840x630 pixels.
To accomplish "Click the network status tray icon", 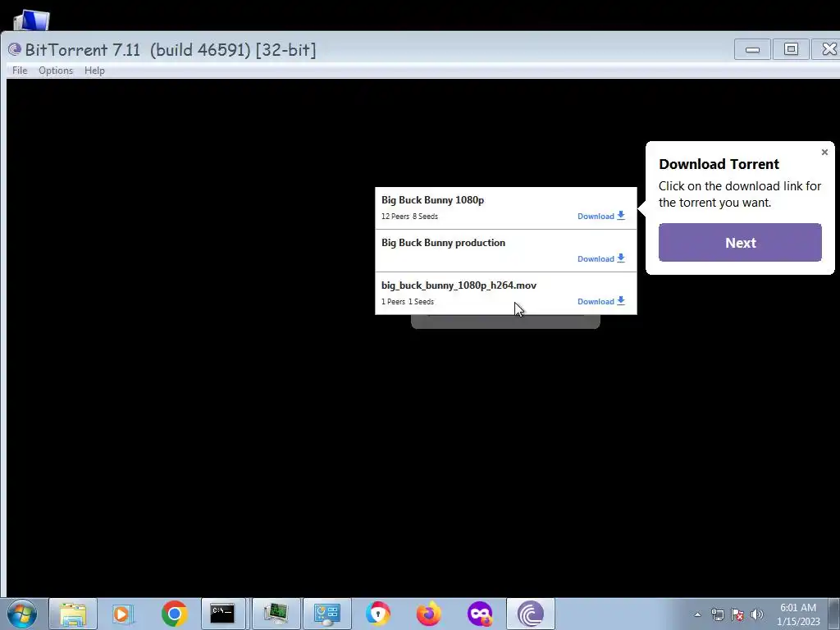I will 717,614.
